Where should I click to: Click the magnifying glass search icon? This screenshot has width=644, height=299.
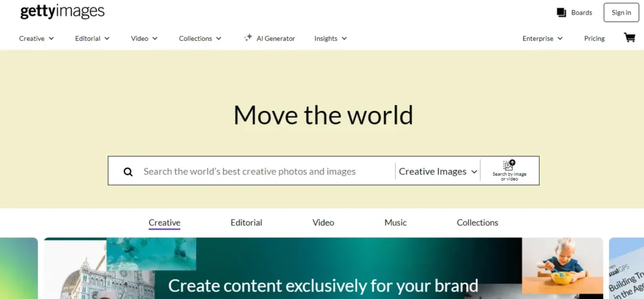coord(128,172)
